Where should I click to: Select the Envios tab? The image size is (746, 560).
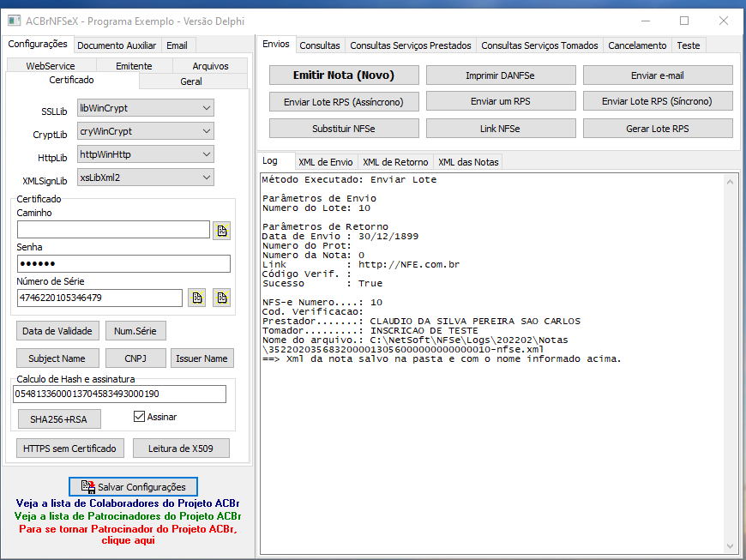(x=276, y=45)
